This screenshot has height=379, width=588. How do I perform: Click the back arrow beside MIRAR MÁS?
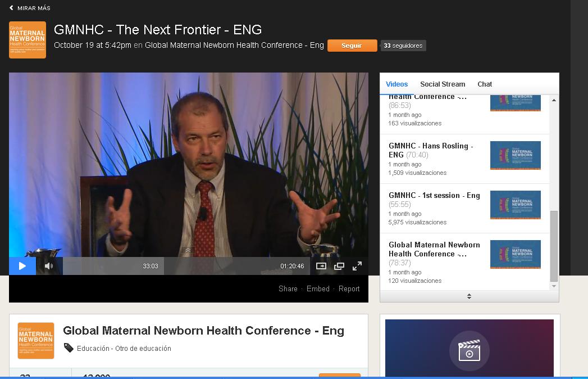pyautogui.click(x=11, y=7)
